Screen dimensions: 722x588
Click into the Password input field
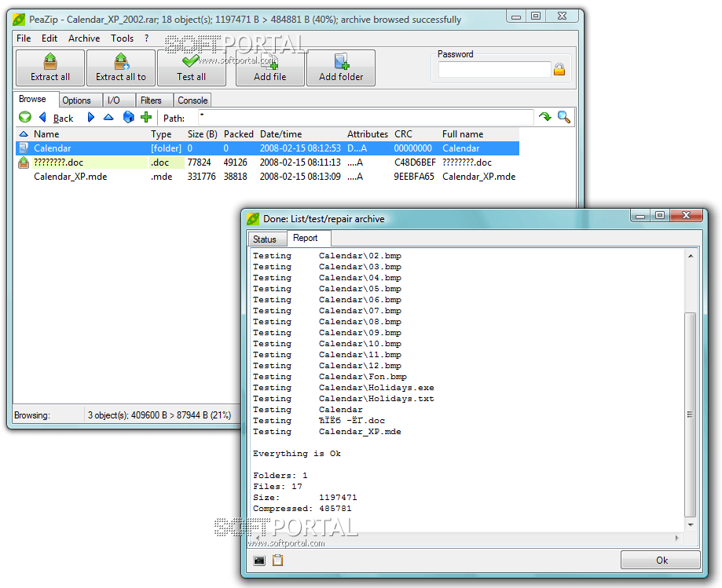(x=494, y=69)
